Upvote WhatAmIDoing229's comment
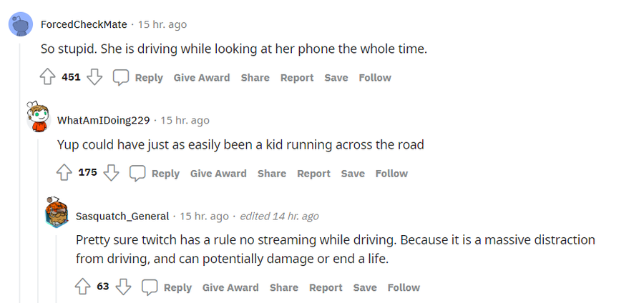The height and width of the screenshot is (303, 644). (x=64, y=173)
